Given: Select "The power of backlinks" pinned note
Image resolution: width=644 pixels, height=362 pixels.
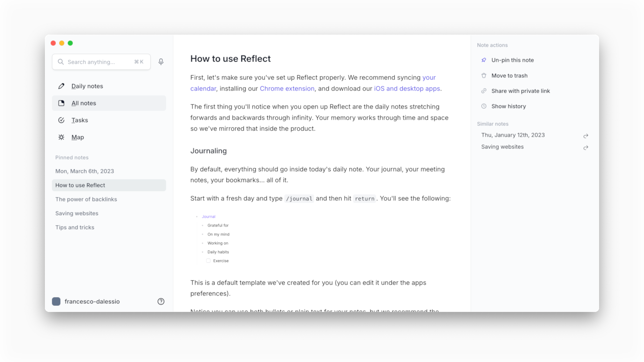Looking at the screenshot, I should pos(86,199).
